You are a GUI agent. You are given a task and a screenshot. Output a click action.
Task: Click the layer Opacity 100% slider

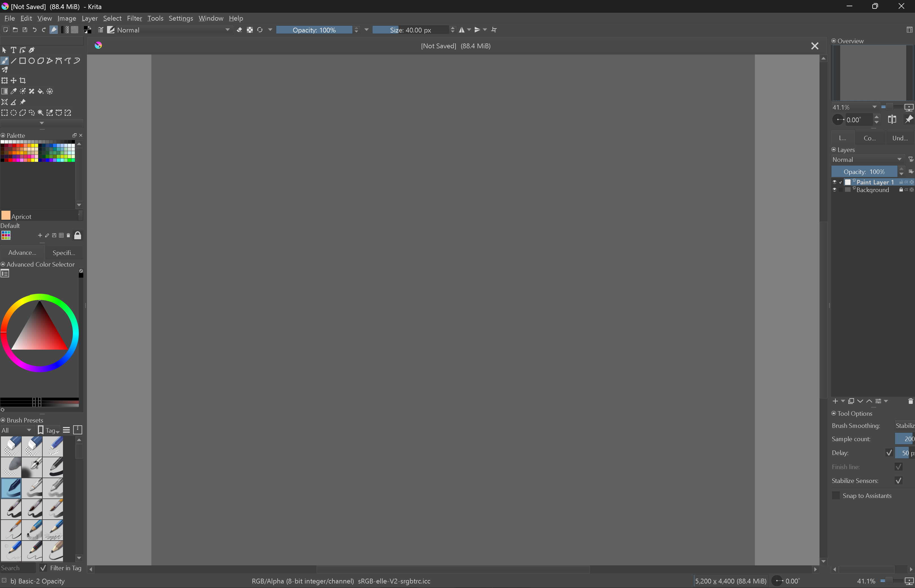click(864, 172)
